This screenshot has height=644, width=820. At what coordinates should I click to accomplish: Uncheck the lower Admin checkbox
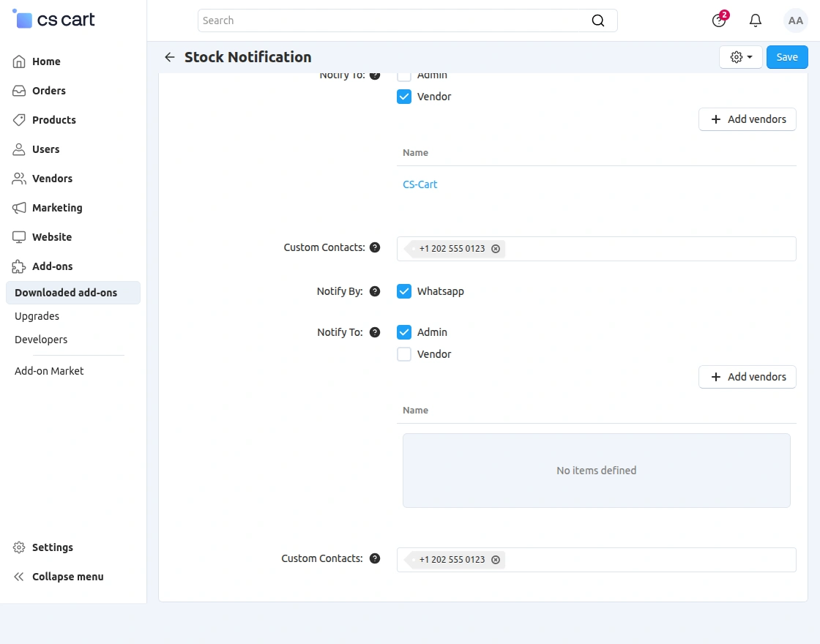[404, 332]
